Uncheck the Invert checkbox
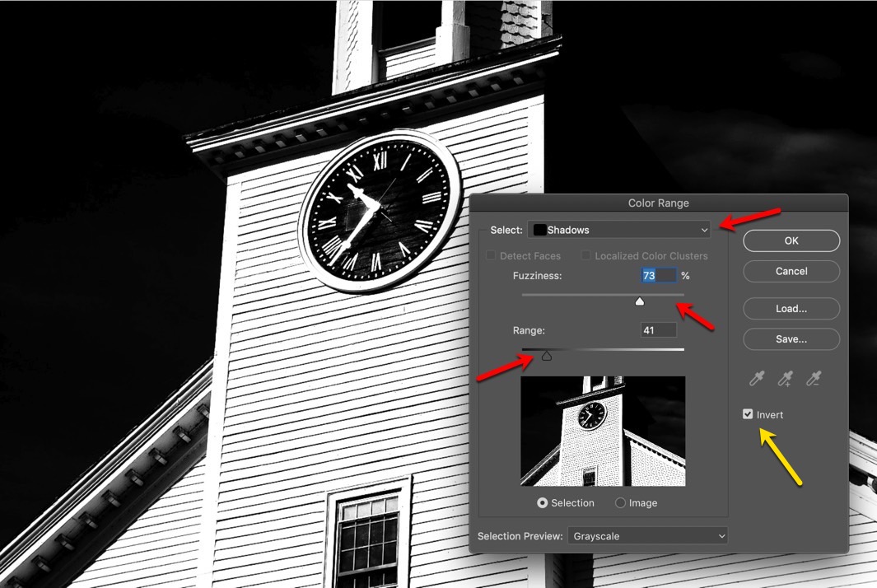The image size is (877, 588). (x=748, y=414)
